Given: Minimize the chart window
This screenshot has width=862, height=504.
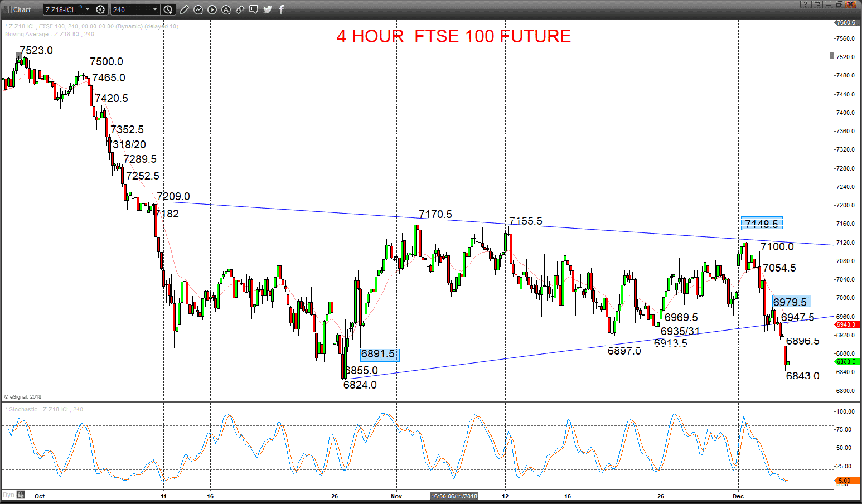Looking at the screenshot, I should pos(829,4).
